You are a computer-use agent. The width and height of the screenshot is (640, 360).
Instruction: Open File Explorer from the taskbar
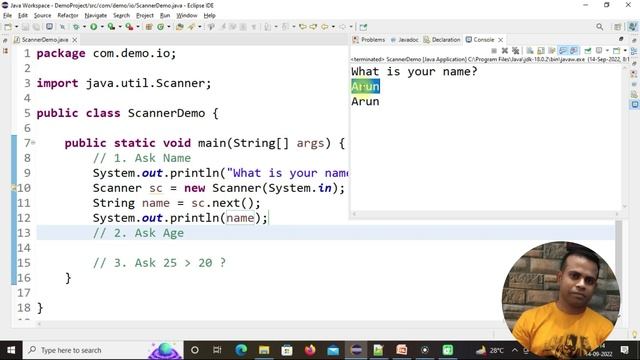(x=264, y=350)
